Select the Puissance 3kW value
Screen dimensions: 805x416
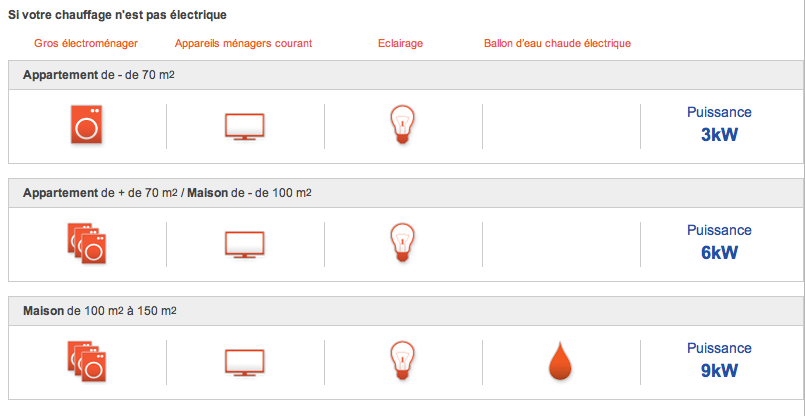(719, 124)
